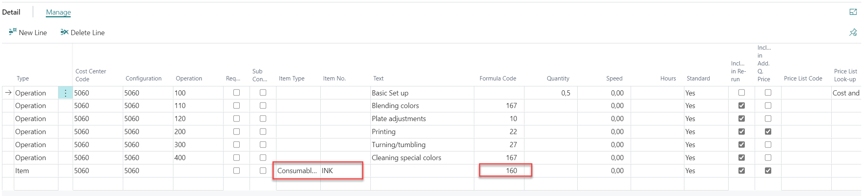Select operation number 110 cell
Screen dimensions: 868x196
(198, 106)
